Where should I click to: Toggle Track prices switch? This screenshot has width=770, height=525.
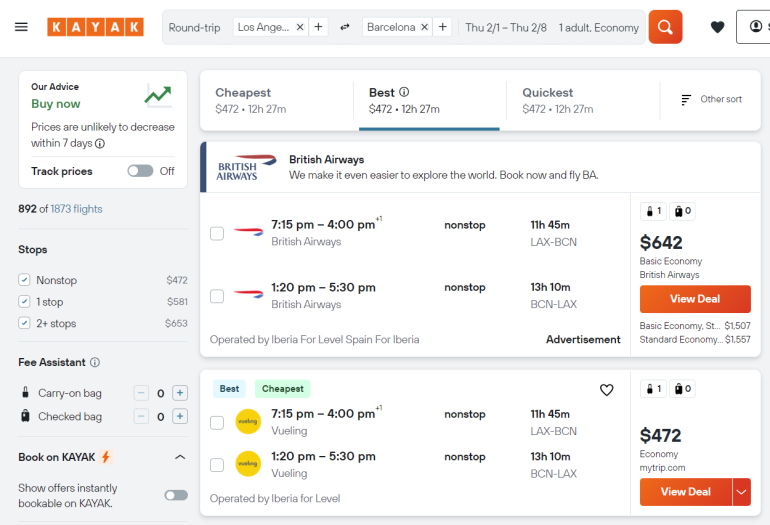[140, 171]
